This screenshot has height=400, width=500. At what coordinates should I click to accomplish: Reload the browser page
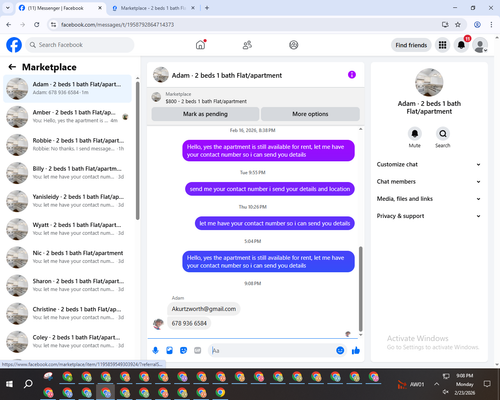click(37, 24)
